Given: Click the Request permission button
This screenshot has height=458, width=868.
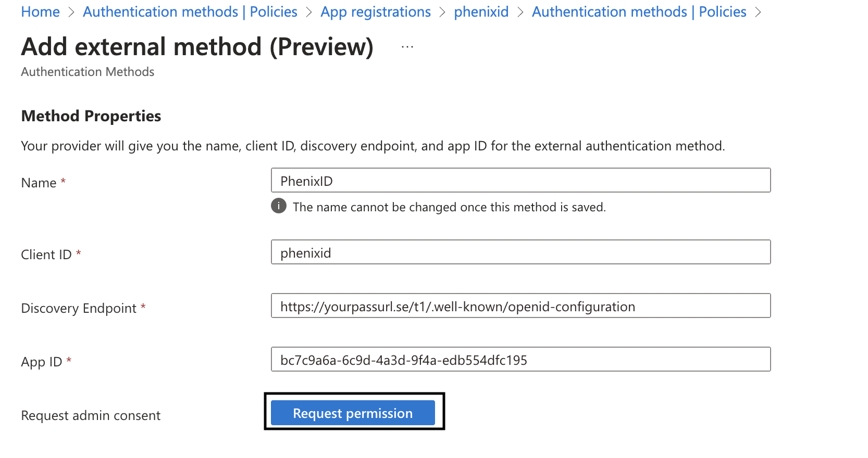Looking at the screenshot, I should tap(353, 413).
